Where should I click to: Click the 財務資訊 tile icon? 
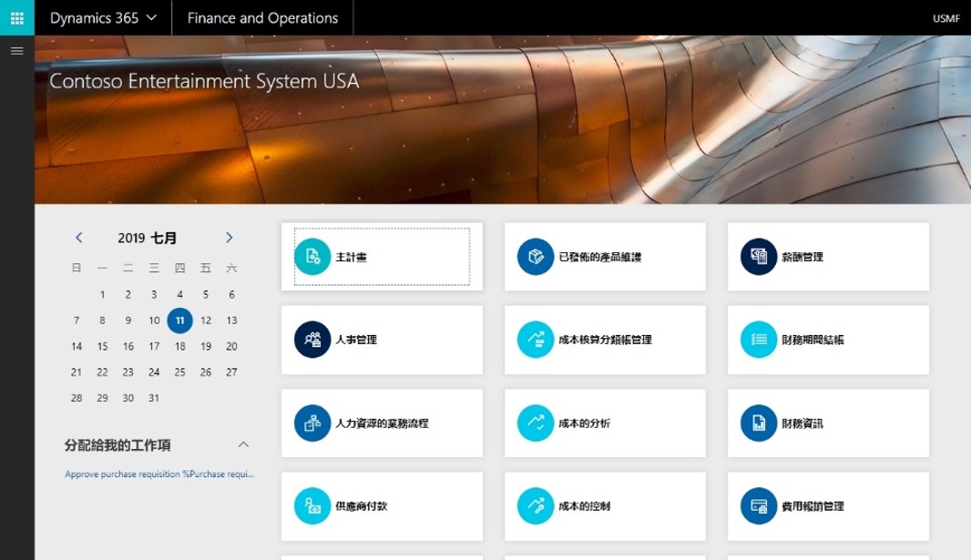pos(759,423)
